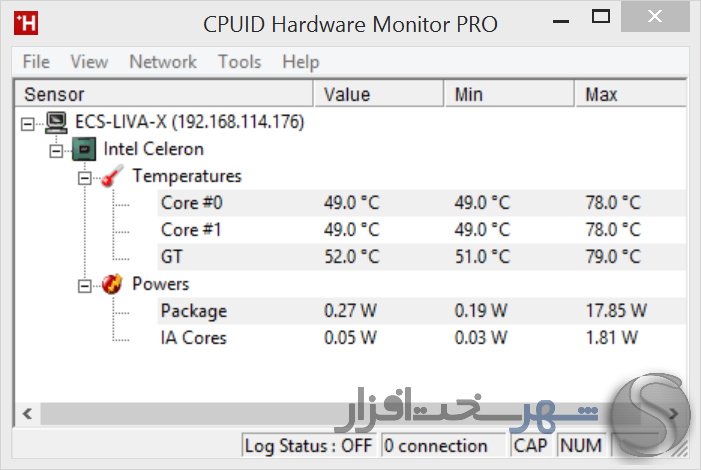This screenshot has height=470, width=701.
Task: Click the thermometer icon next to Temperatures
Action: [112, 176]
